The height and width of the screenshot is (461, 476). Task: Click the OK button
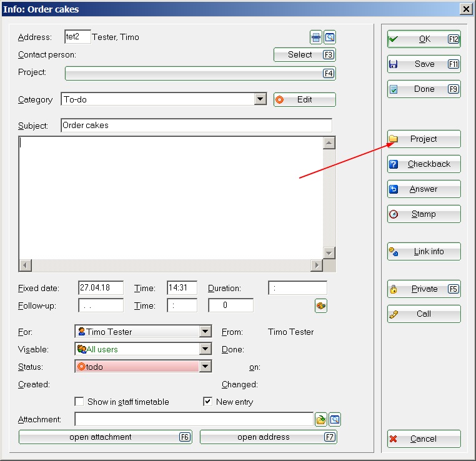(x=424, y=39)
